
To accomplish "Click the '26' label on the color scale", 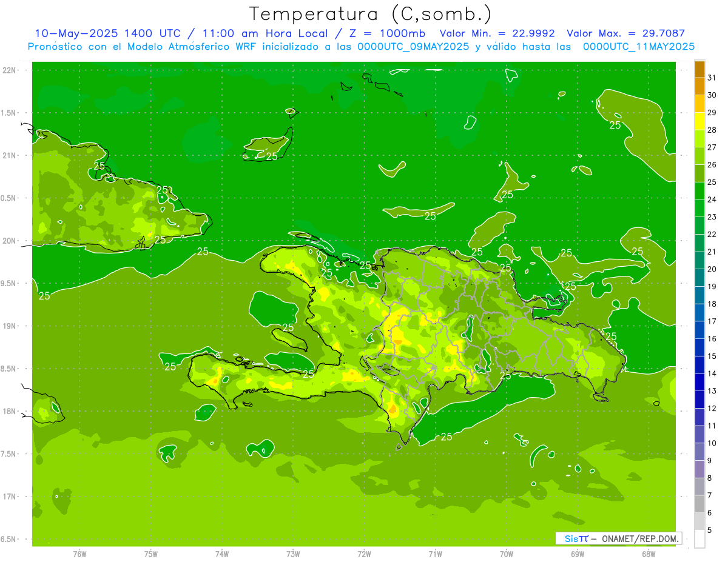I will (712, 164).
